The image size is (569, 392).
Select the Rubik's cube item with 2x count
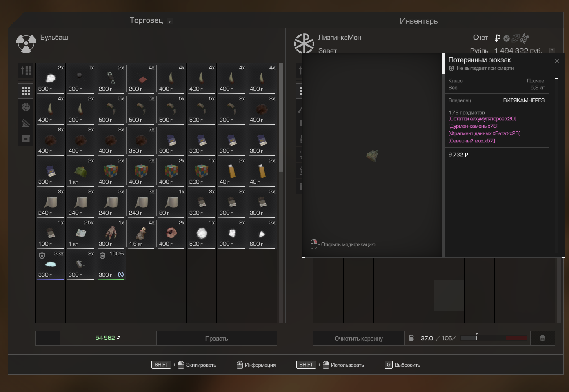111,171
